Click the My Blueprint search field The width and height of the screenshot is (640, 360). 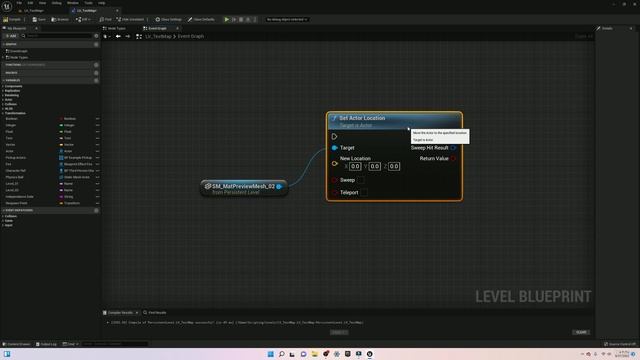click(x=56, y=36)
